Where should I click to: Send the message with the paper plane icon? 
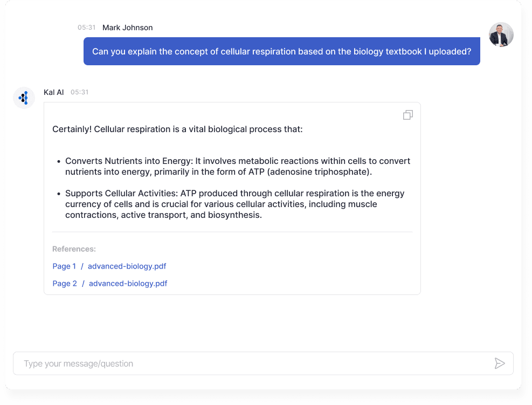coord(500,363)
